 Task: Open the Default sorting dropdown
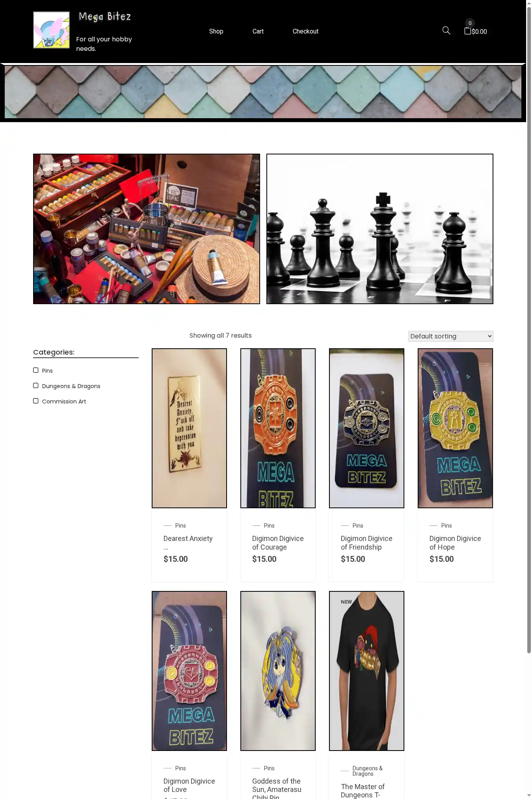[x=450, y=336]
